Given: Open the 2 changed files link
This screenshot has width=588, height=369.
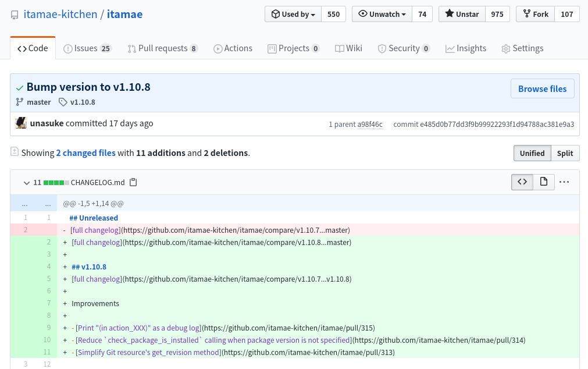Looking at the screenshot, I should click(x=86, y=153).
